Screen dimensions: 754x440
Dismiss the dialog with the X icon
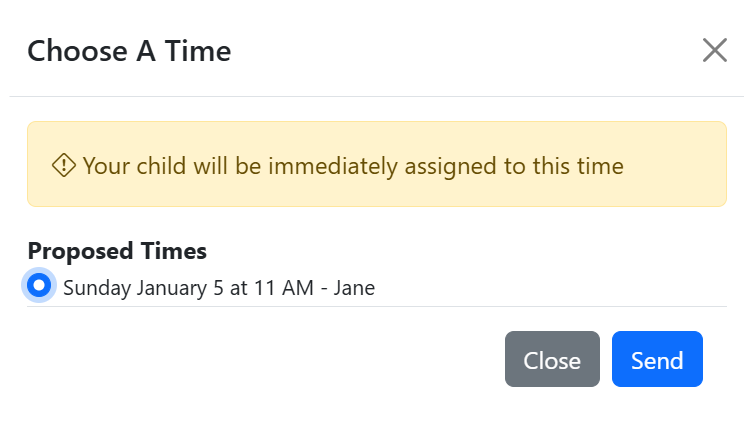tap(715, 50)
